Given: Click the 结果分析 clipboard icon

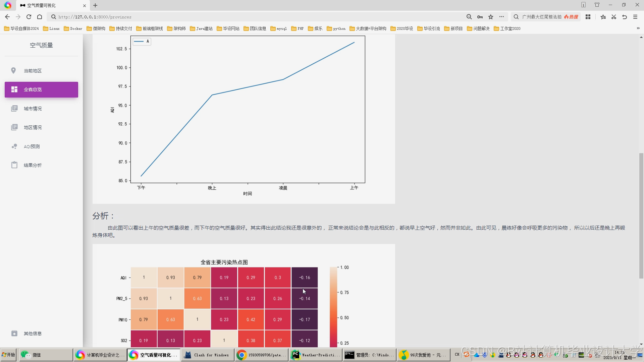Looking at the screenshot, I should coord(14,165).
